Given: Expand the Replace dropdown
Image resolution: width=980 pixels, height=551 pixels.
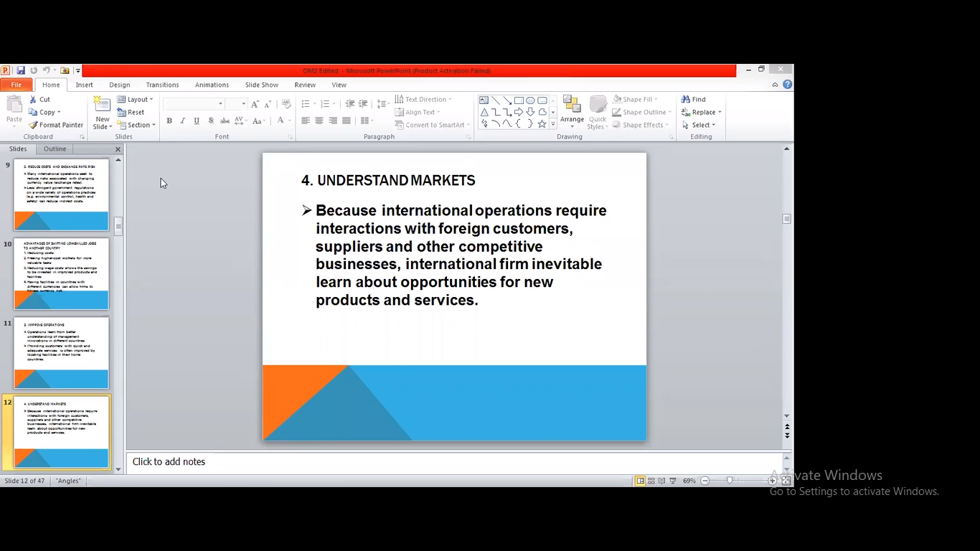Looking at the screenshot, I should pos(720,112).
